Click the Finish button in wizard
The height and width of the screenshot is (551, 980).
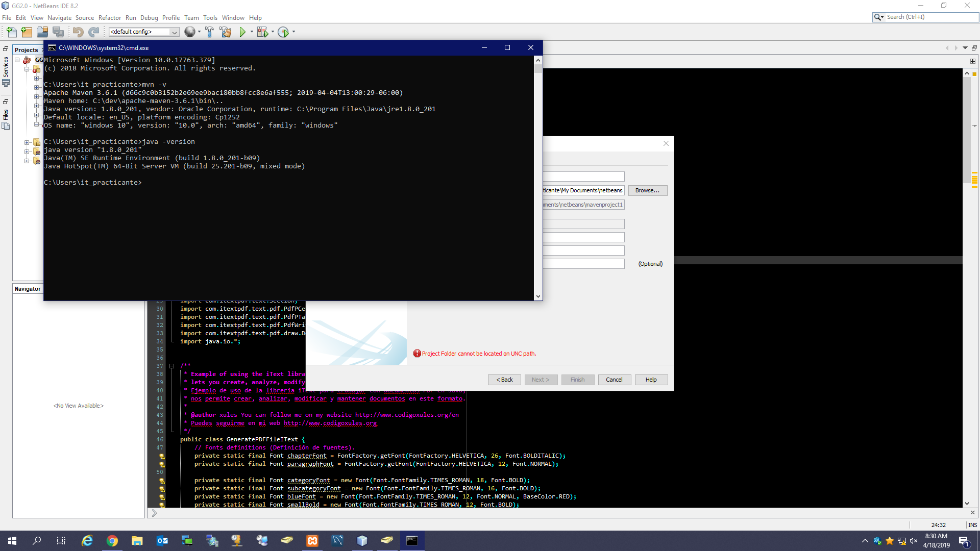click(577, 380)
